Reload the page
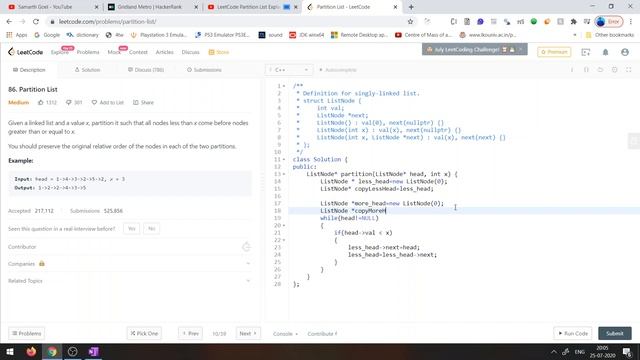The width and height of the screenshot is (640, 360). click(x=36, y=22)
